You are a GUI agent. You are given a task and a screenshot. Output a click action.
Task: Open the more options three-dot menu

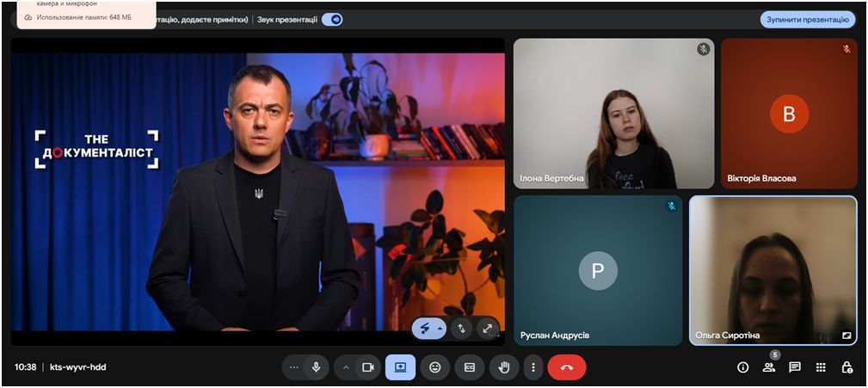(x=533, y=367)
